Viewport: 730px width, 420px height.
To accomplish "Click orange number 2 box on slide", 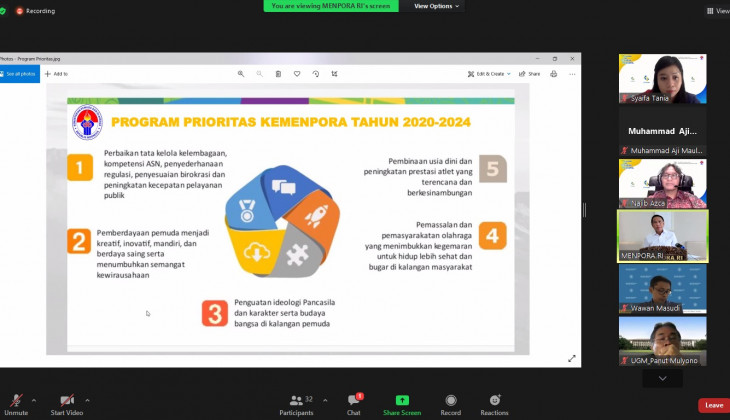I will pos(79,241).
